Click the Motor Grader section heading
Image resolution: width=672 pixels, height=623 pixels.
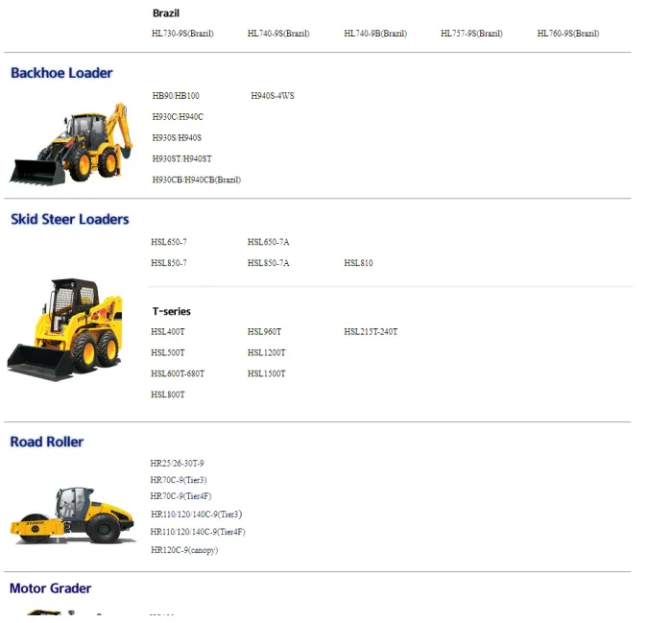[50, 588]
